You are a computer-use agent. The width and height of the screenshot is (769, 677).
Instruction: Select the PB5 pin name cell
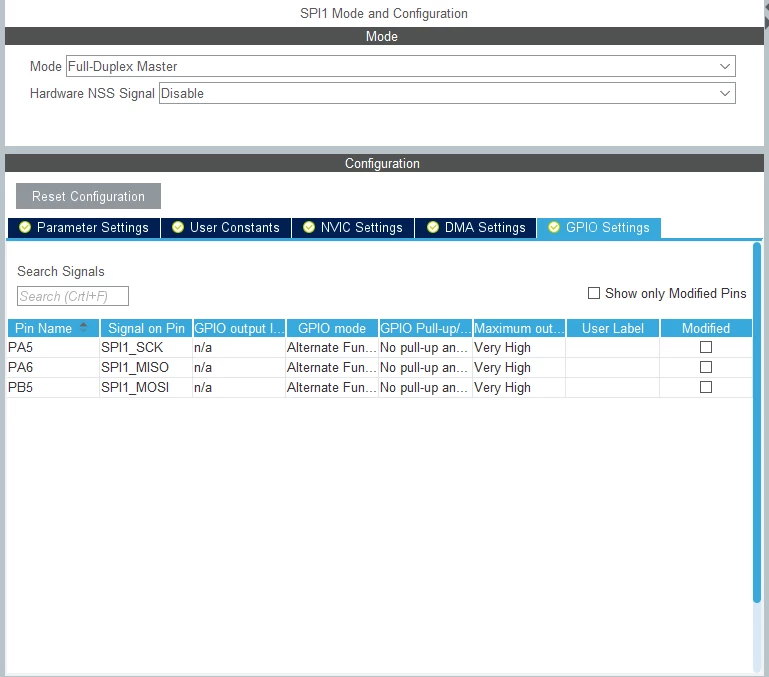[53, 388]
